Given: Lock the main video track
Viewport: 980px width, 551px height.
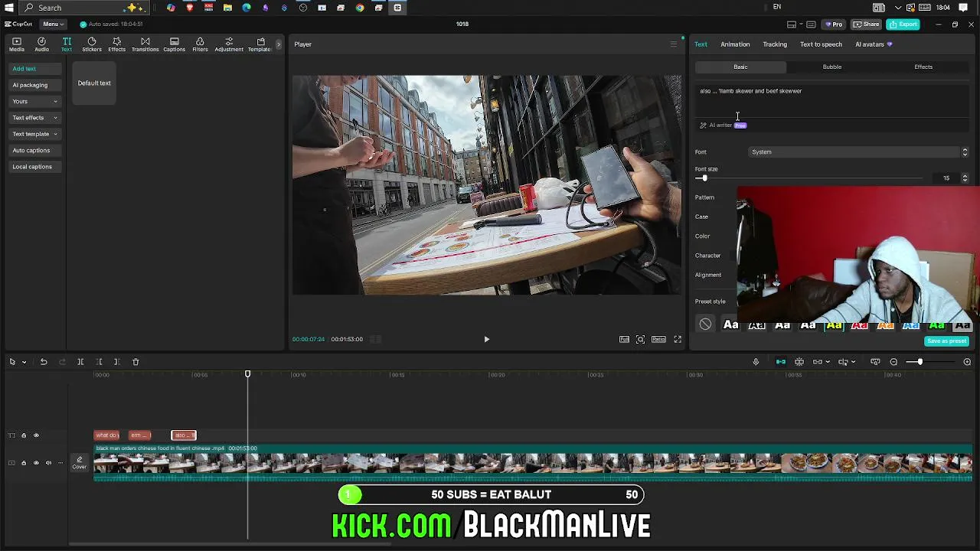Looking at the screenshot, I should click(24, 463).
